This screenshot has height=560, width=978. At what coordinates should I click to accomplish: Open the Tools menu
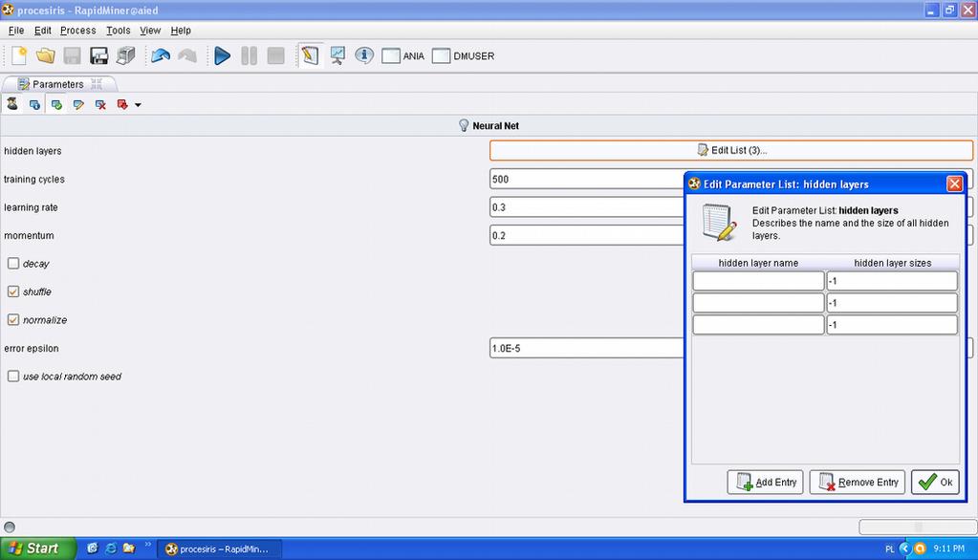(118, 31)
